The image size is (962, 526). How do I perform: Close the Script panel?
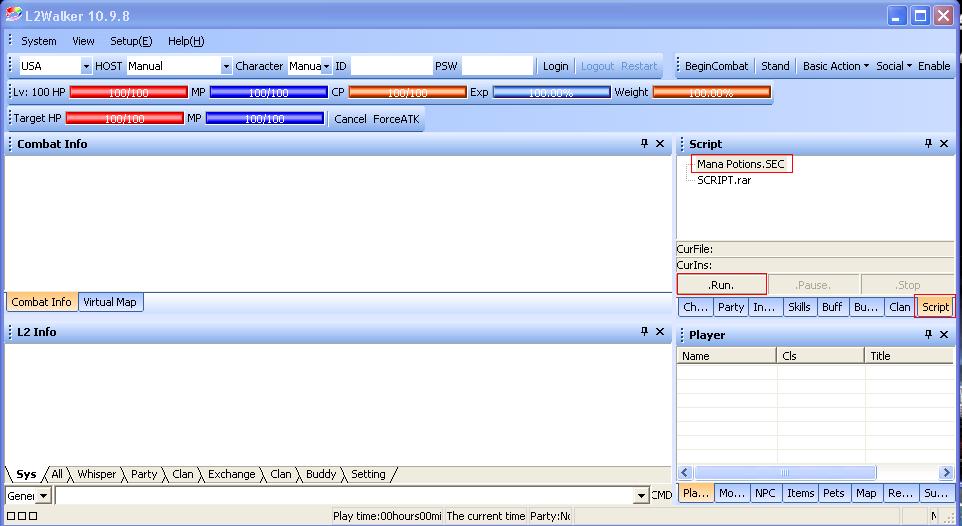coord(944,143)
